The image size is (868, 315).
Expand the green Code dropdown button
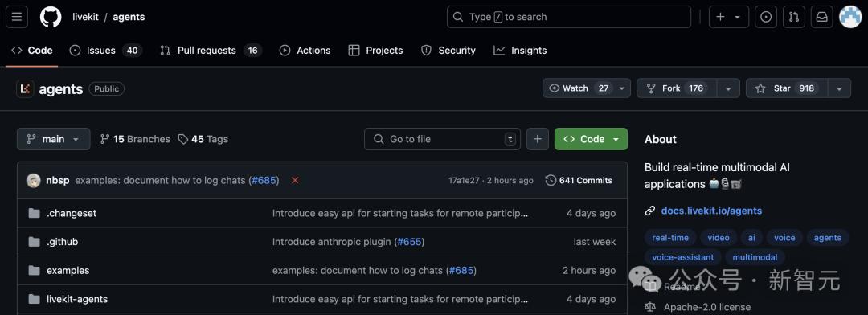point(591,139)
